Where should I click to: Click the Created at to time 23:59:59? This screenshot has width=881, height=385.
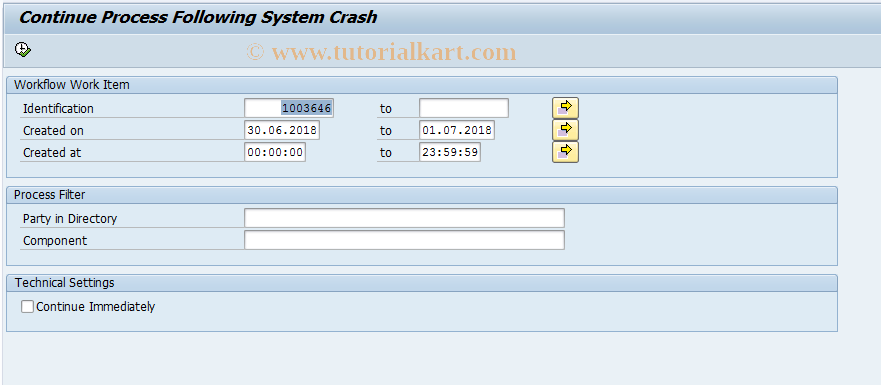coord(449,152)
